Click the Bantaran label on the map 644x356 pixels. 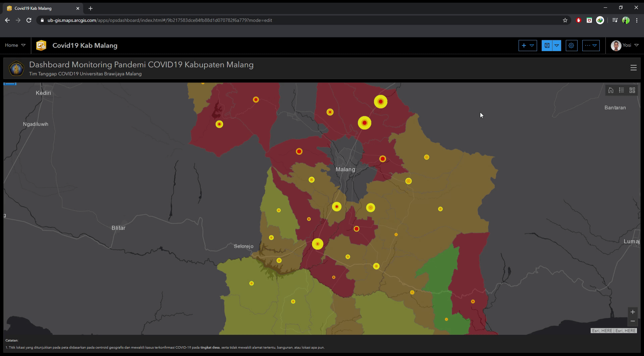coord(615,108)
